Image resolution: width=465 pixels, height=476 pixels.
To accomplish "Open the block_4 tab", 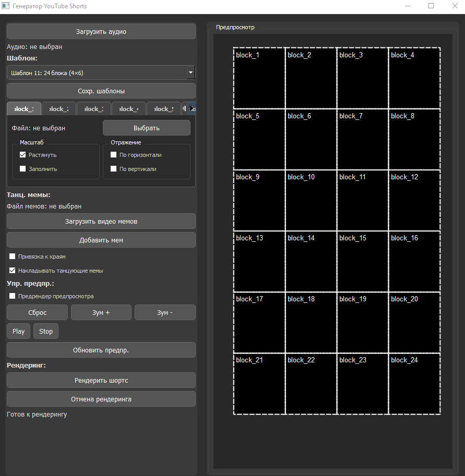I will (128, 109).
